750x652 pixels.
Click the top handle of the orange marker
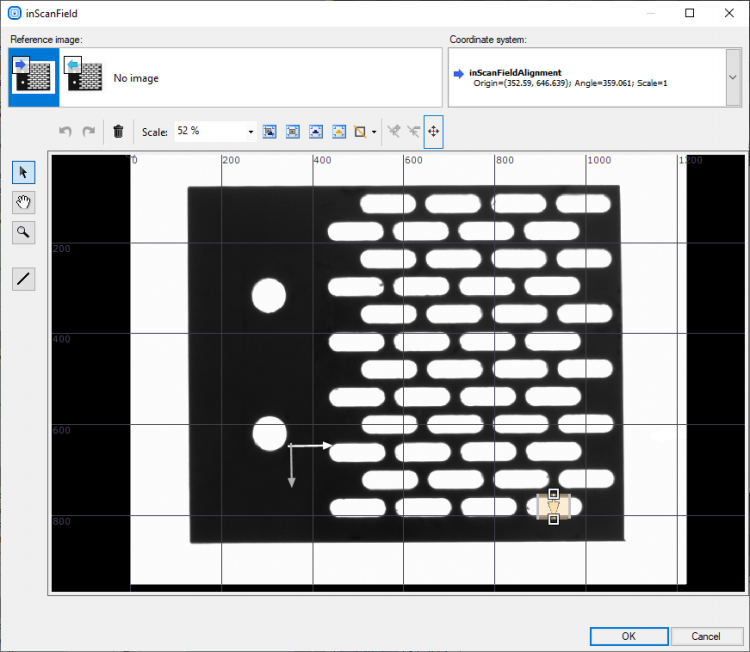click(x=553, y=494)
